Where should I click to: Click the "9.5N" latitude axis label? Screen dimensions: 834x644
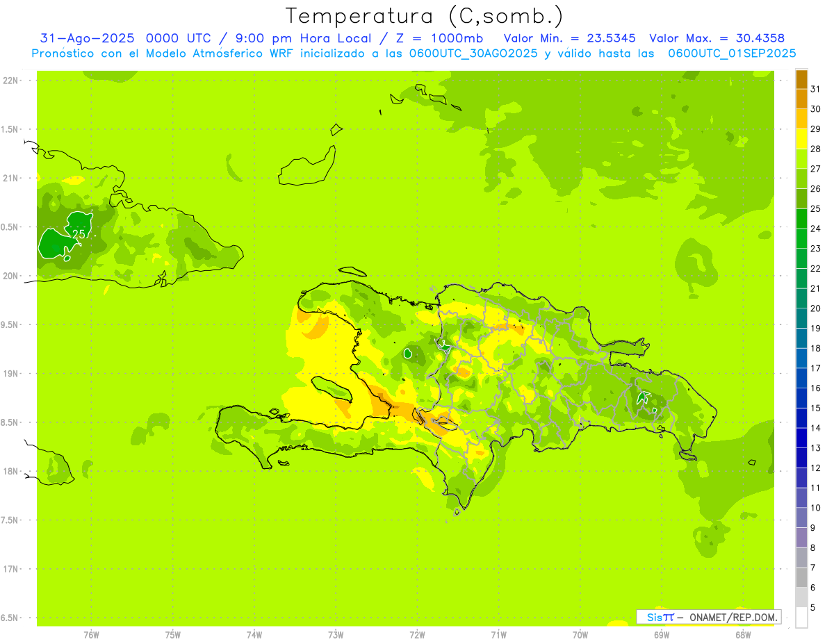tap(10, 324)
